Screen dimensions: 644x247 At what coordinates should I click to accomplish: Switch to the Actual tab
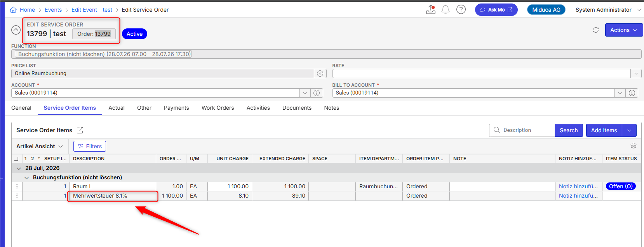[117, 108]
